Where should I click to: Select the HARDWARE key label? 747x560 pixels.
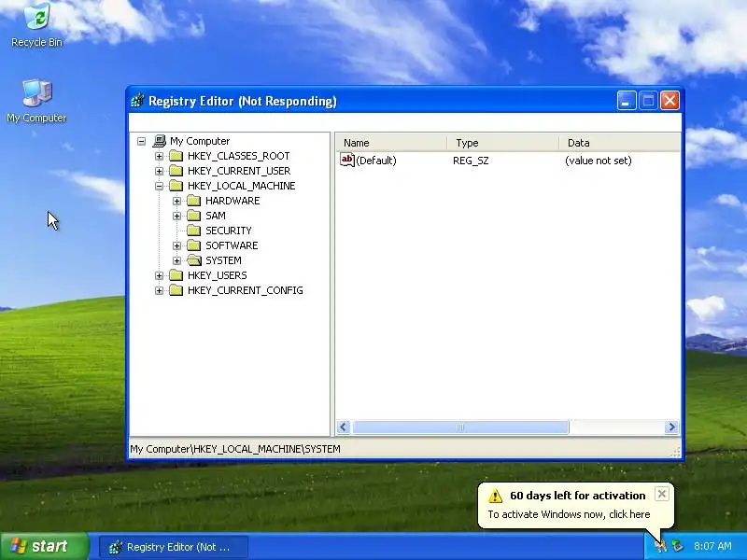tap(233, 201)
